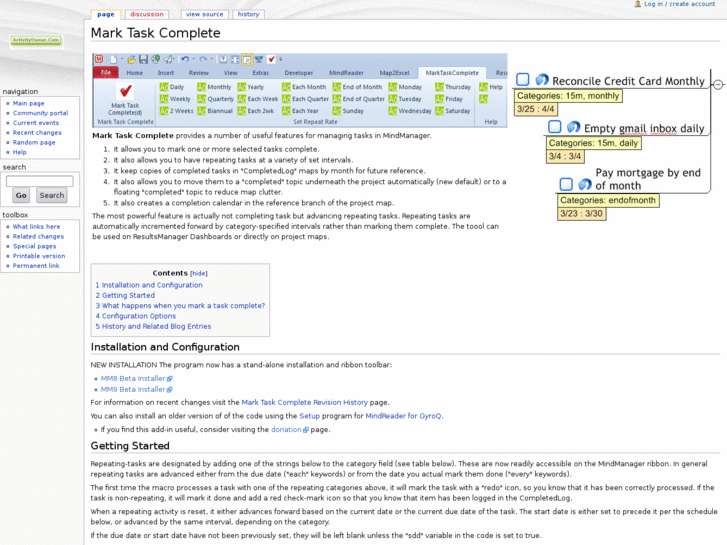Open the Log in / create account link
Image resolution: width=727 pixels, height=545 pixels.
[680, 4]
